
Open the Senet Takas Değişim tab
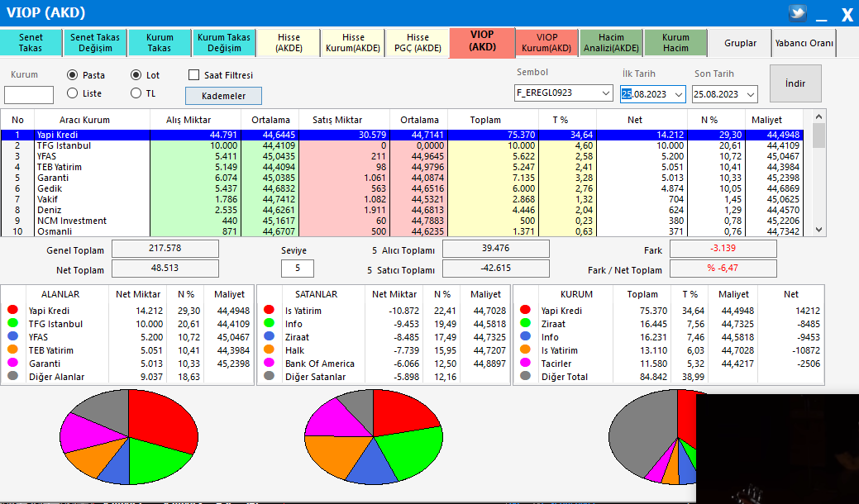click(95, 43)
